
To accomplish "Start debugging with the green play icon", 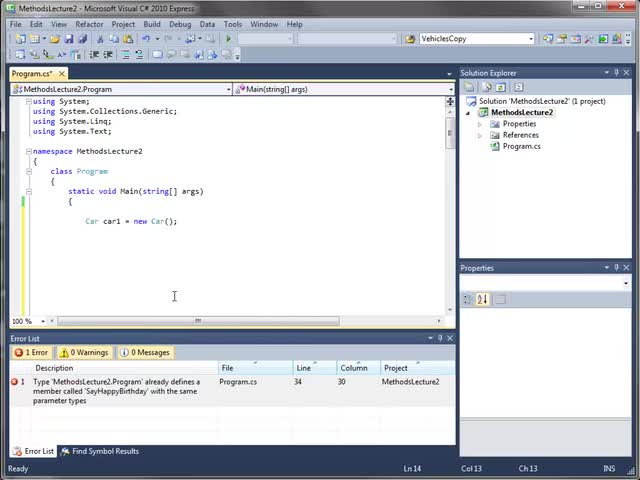I will 228,39.
